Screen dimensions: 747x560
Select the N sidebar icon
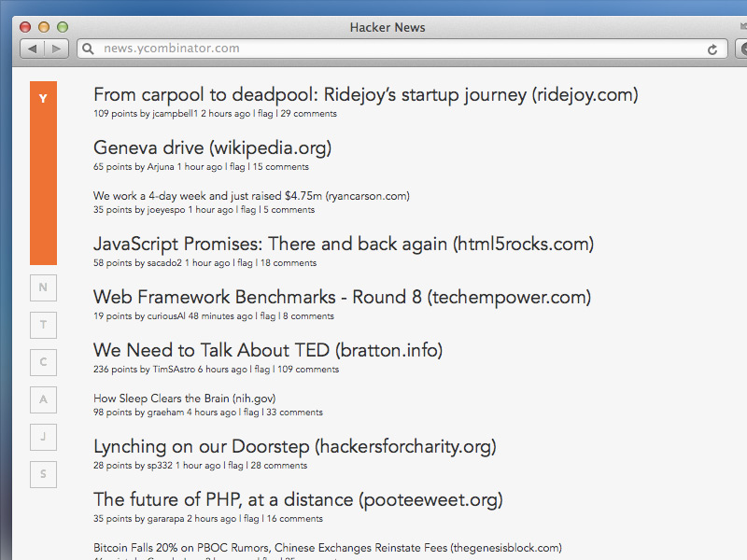43,287
